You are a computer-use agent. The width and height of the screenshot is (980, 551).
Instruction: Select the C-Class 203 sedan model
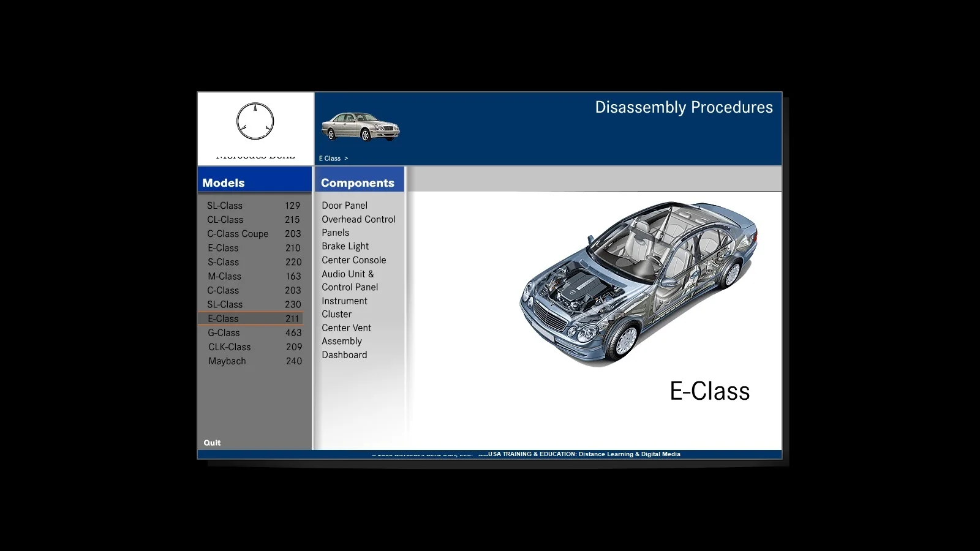point(254,290)
